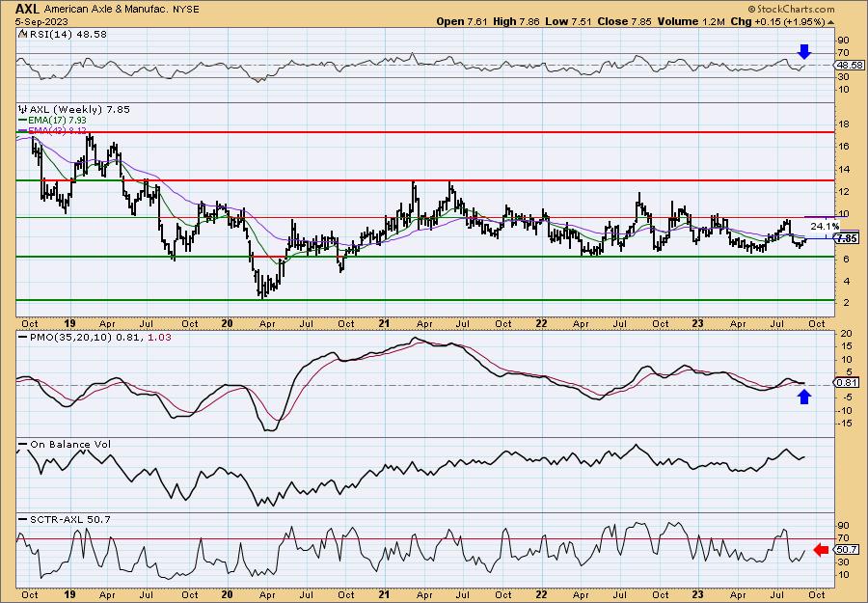868x603 pixels.
Task: Click the 48.58 RSI value tag on right axis
Action: coord(850,66)
